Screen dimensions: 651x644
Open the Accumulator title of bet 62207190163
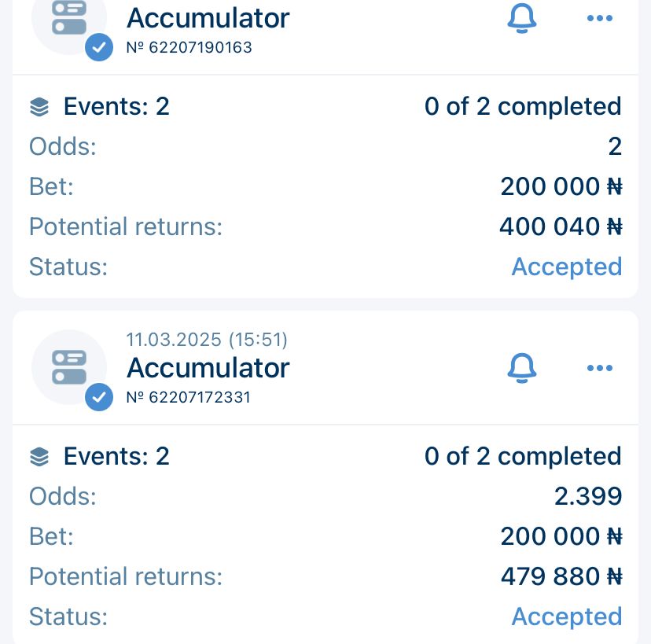click(208, 18)
